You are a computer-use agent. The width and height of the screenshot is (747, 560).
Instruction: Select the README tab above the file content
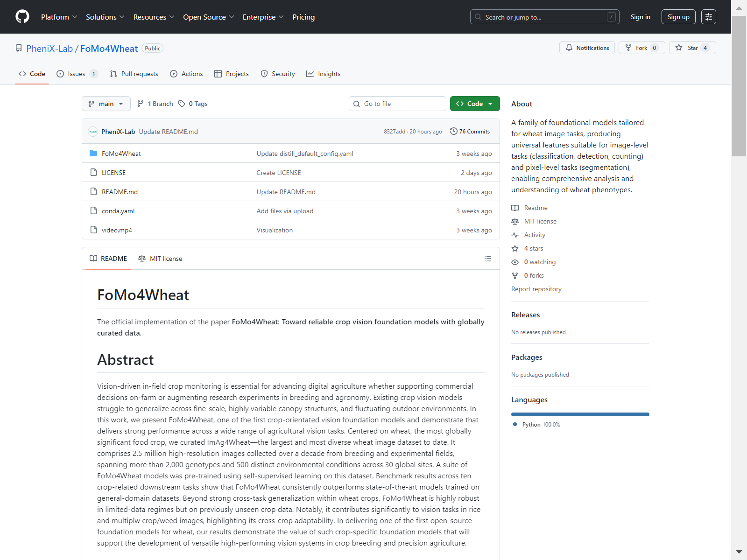tap(108, 259)
